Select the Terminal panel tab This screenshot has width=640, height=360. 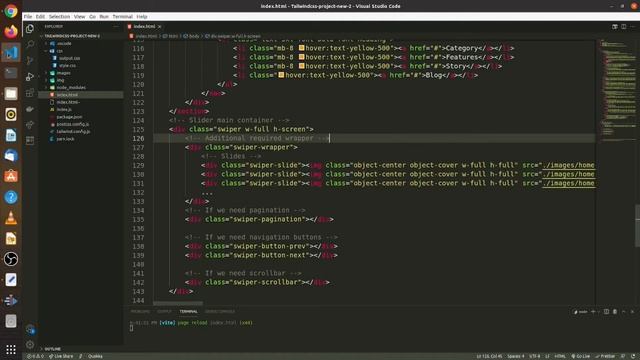pyautogui.click(x=189, y=312)
